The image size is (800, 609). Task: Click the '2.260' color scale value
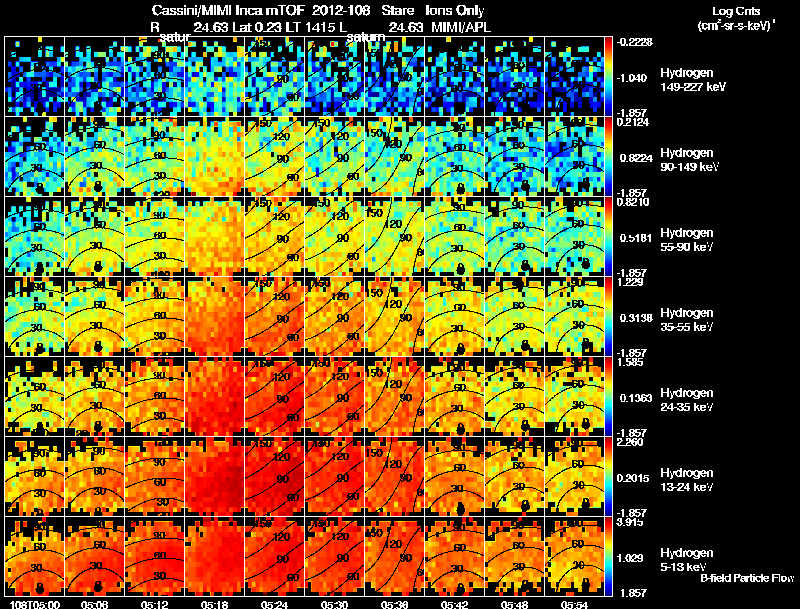pos(630,442)
